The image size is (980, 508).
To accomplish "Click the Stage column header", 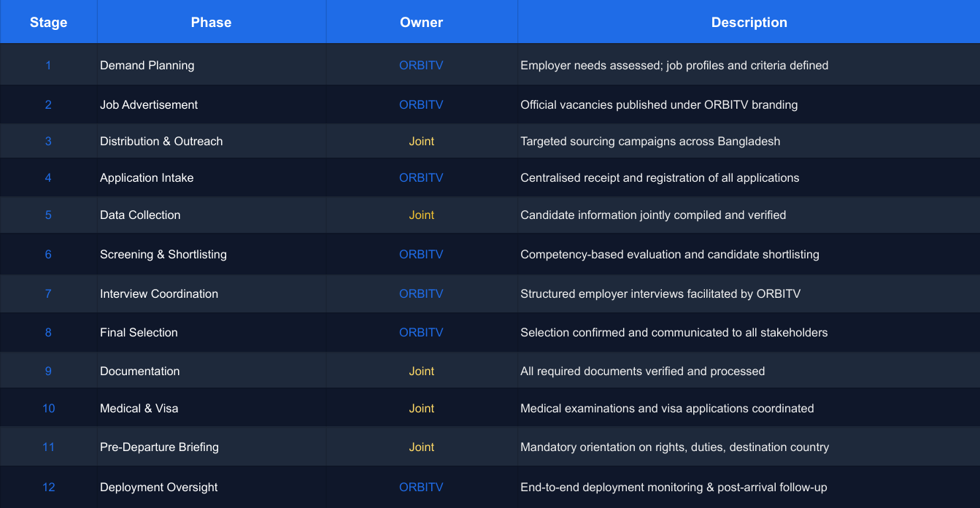I will pos(48,22).
